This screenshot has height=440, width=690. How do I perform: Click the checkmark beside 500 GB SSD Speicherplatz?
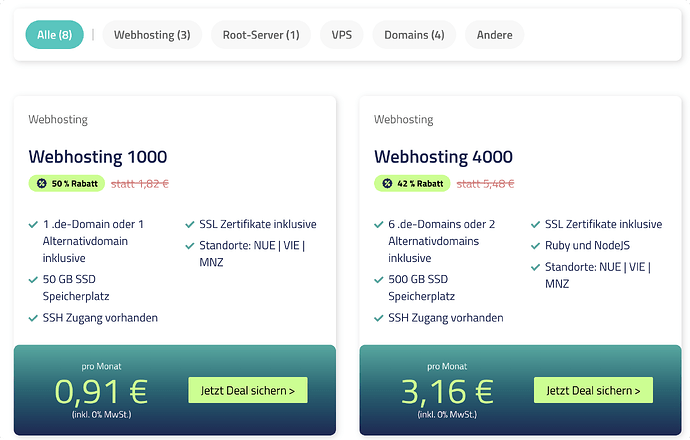click(x=379, y=280)
